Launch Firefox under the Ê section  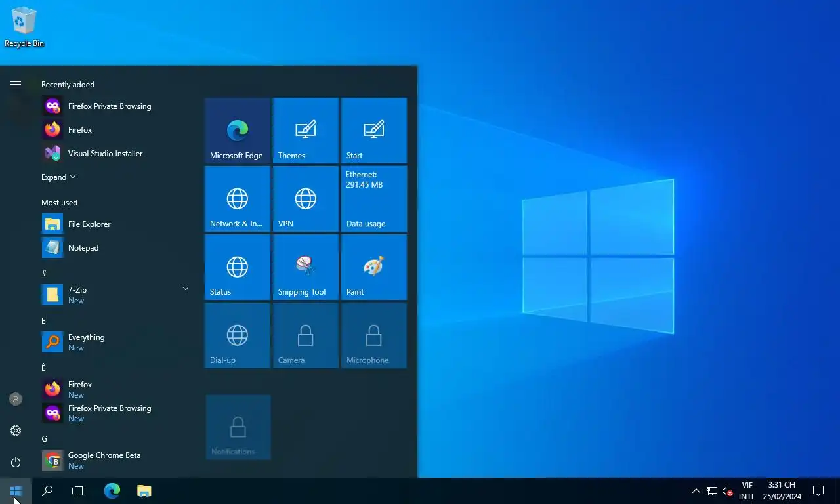pos(117,389)
